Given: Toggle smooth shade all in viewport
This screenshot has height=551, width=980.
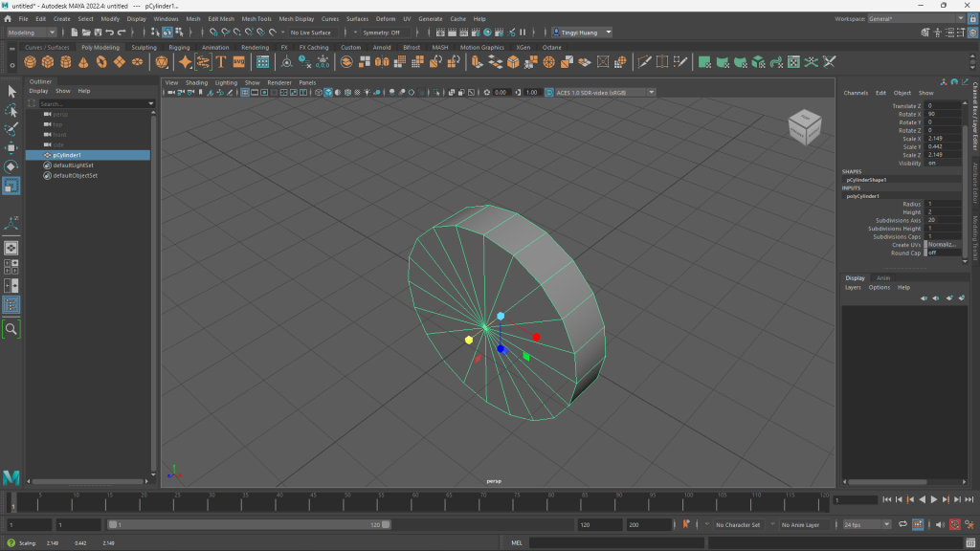Looking at the screenshot, I should [x=328, y=93].
